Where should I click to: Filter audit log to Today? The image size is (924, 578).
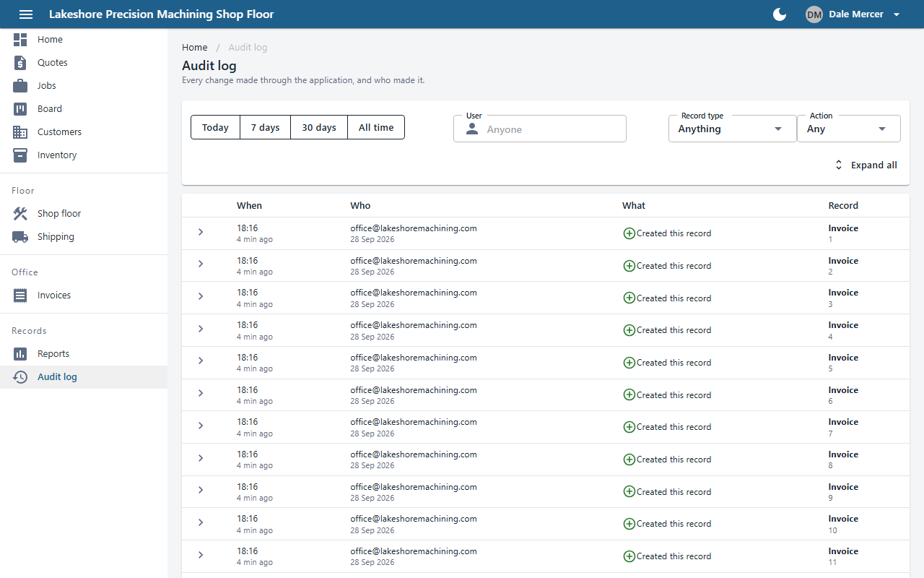tap(215, 127)
